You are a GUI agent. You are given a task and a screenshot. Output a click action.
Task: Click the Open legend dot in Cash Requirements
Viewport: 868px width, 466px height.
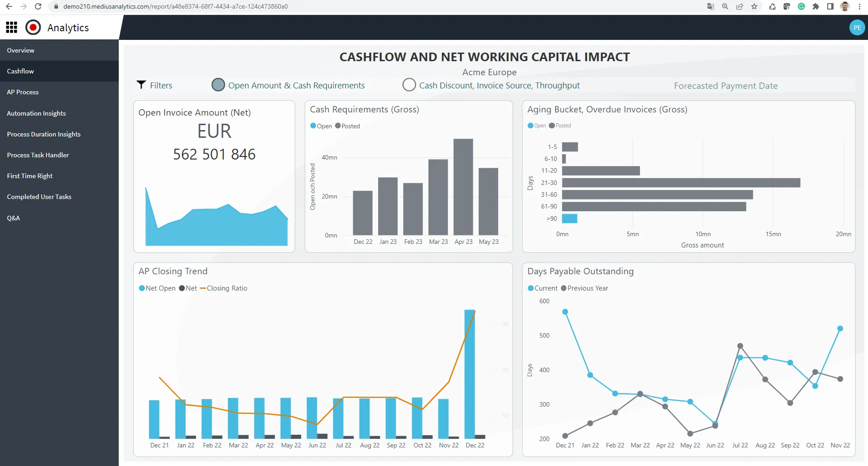click(313, 126)
